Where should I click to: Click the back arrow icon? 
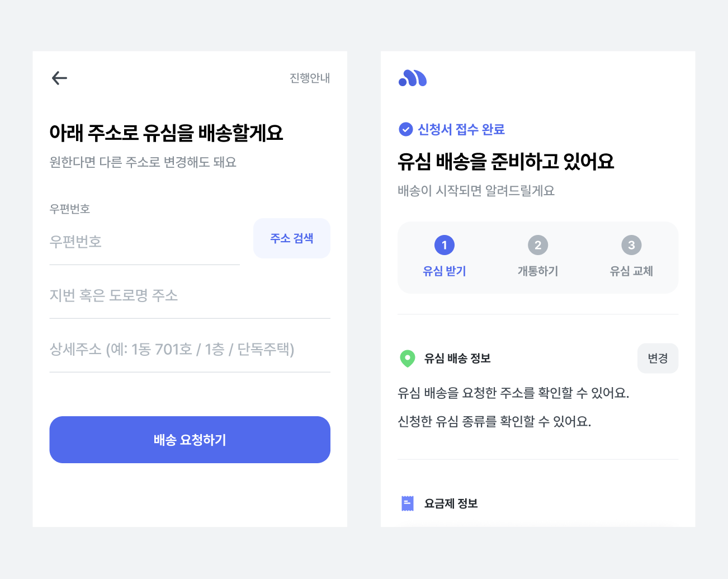tap(59, 78)
